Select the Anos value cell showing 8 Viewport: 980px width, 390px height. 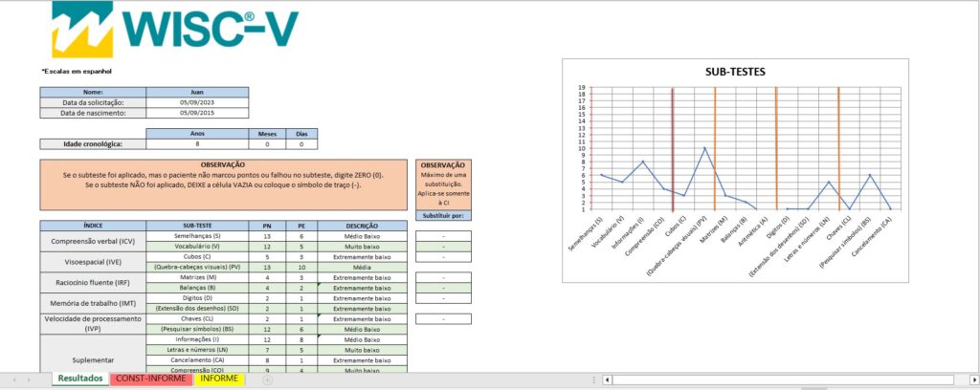(x=197, y=144)
